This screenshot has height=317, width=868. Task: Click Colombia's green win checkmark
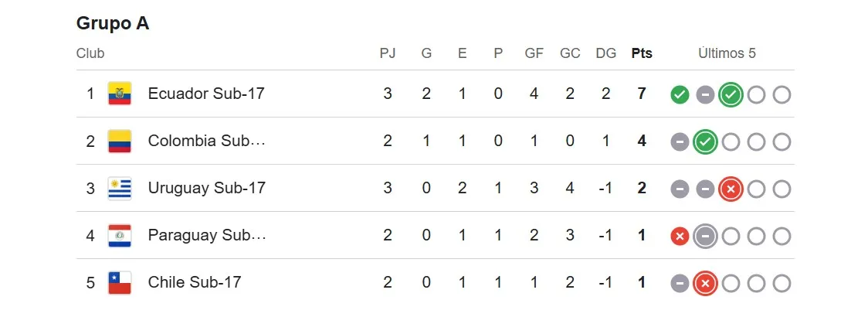tap(705, 142)
